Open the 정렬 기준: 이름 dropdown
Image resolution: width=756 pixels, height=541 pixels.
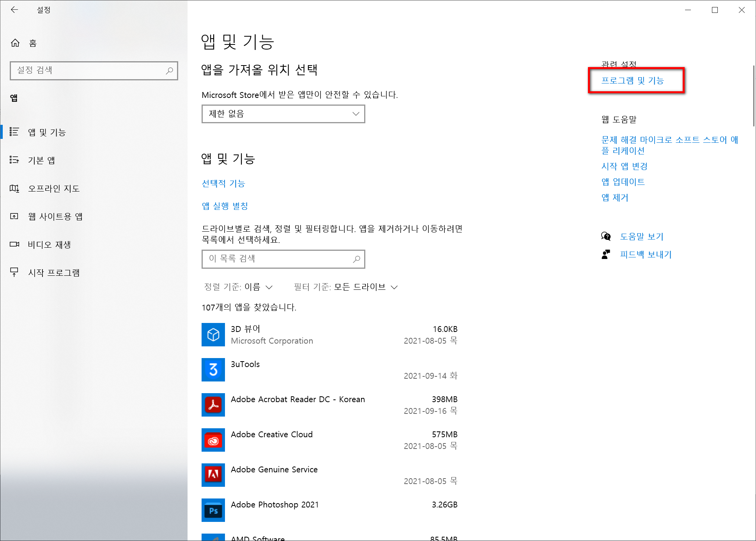pos(238,287)
